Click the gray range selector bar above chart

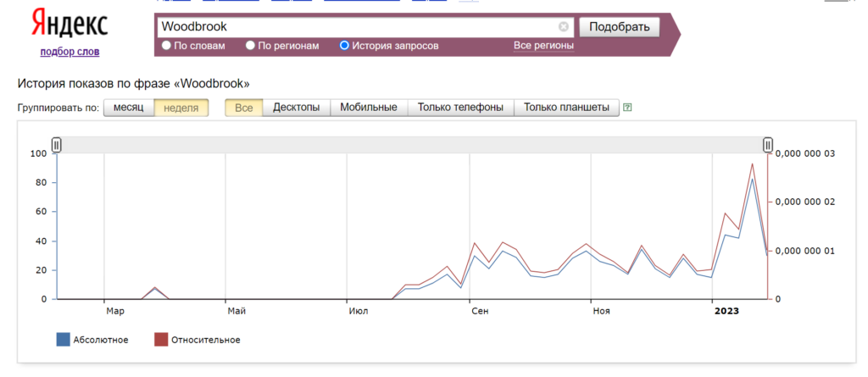[413, 145]
